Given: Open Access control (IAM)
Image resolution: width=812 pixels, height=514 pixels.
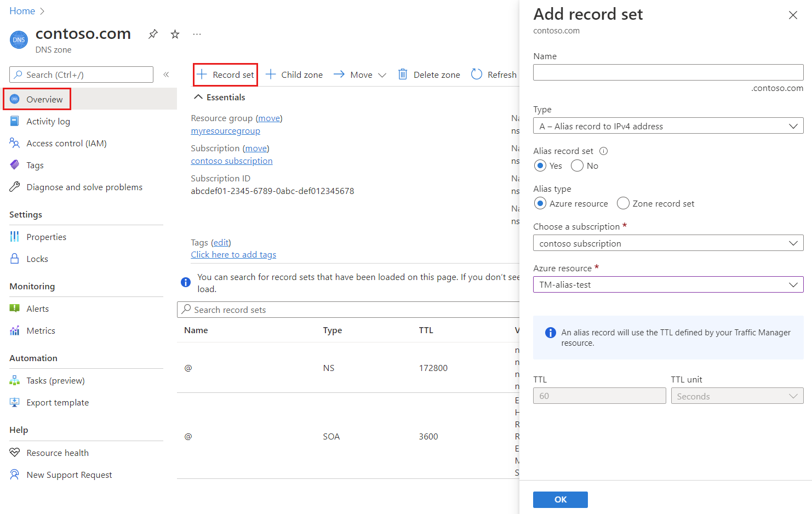Looking at the screenshot, I should pyautogui.click(x=66, y=143).
